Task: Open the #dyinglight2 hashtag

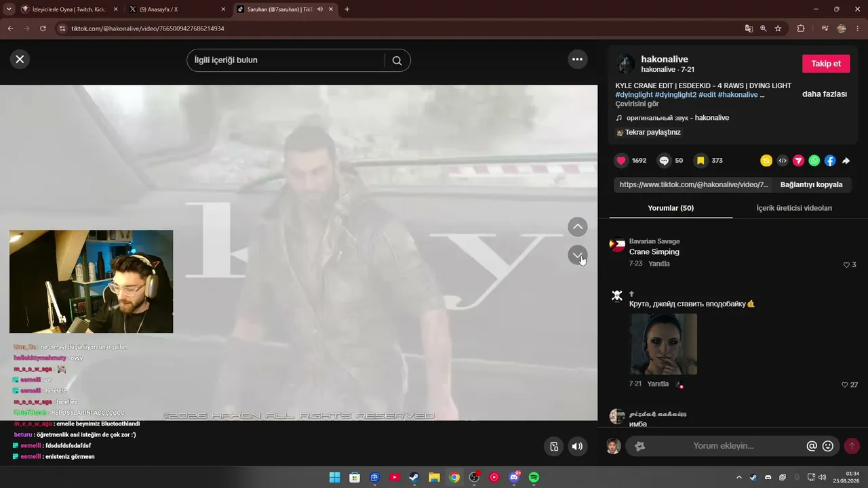Action: pos(675,95)
